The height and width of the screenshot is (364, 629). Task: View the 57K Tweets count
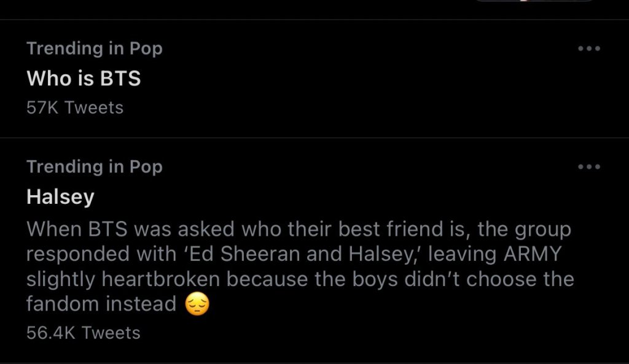point(75,108)
